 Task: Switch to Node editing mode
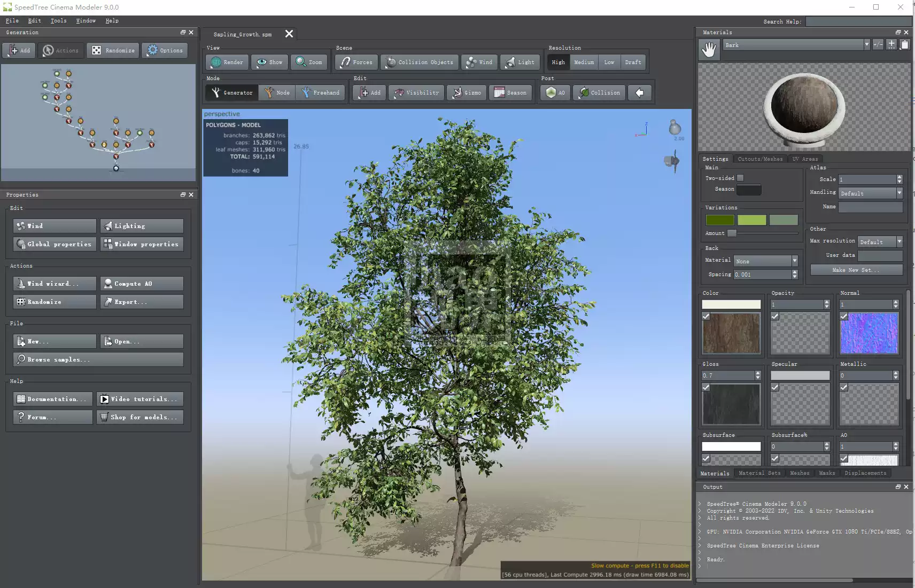point(277,92)
